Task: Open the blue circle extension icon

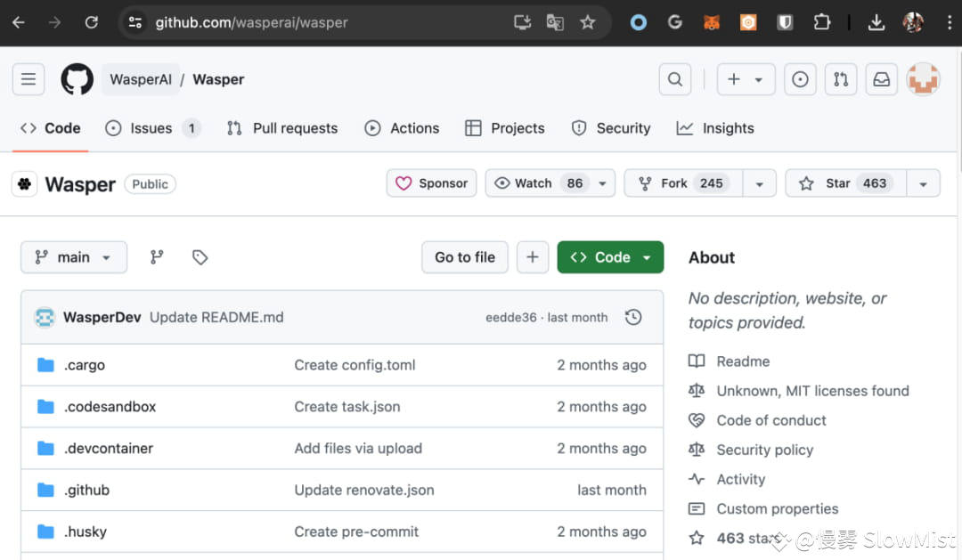Action: 638,22
